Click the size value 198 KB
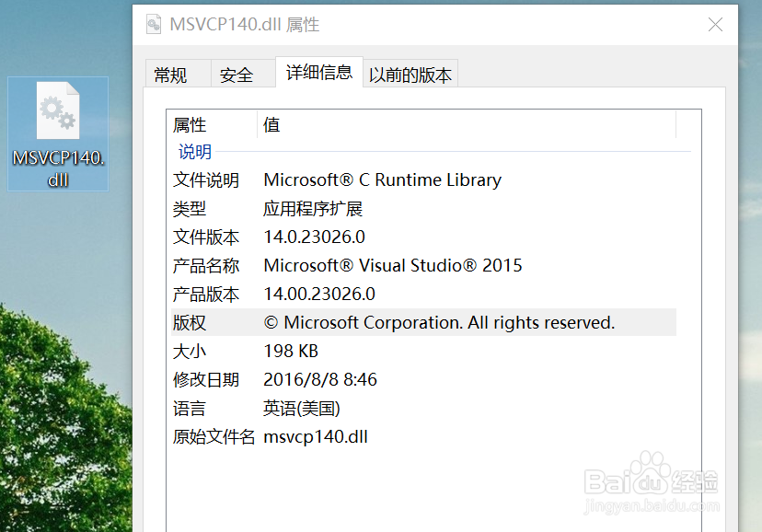Viewport: 762px width, 532px height. (x=291, y=352)
